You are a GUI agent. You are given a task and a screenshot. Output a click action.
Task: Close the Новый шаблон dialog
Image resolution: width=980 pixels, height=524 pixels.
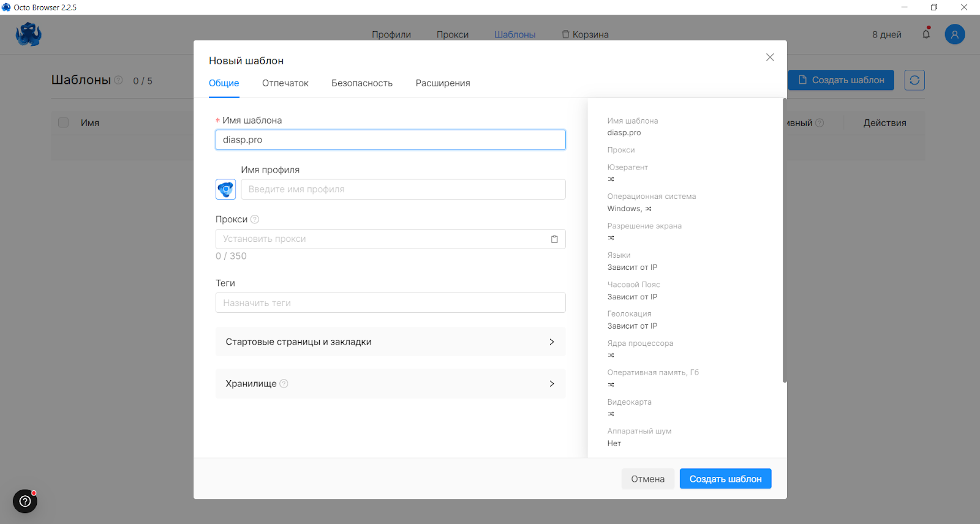(x=770, y=57)
